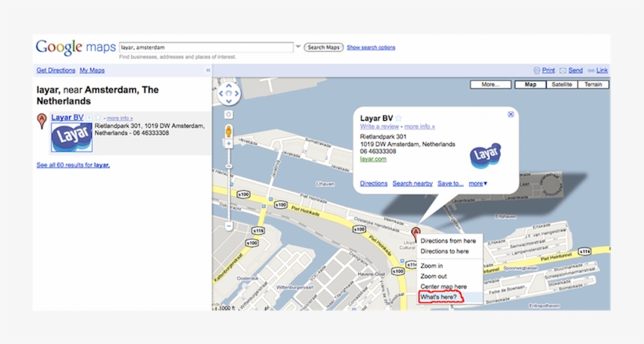This screenshot has width=644, height=344.
Task: Open the More... map layers button
Action: pyautogui.click(x=490, y=85)
